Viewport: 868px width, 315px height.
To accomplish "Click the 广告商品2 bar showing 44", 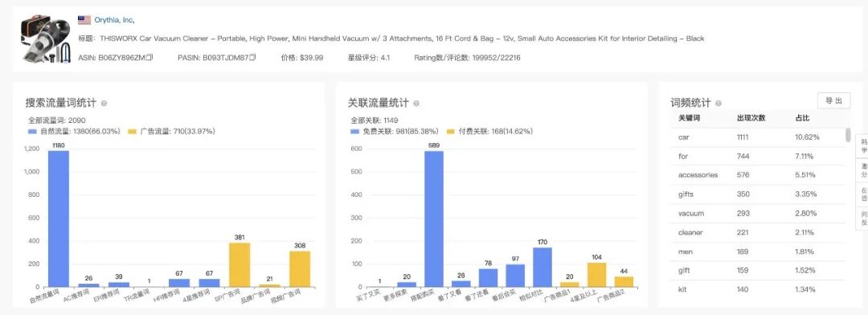I will pos(624,282).
